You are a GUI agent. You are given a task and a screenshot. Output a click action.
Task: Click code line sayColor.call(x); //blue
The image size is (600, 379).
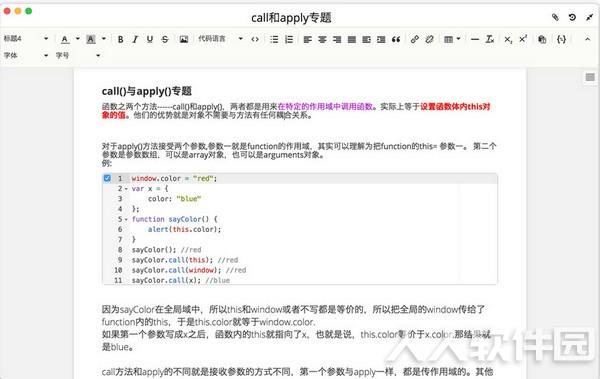(181, 280)
